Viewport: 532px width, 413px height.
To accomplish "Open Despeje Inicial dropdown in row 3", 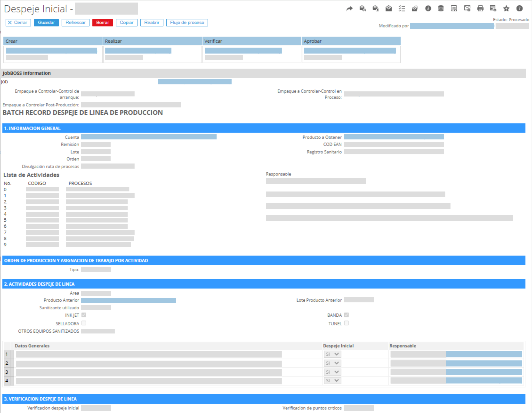I will tap(332, 372).
